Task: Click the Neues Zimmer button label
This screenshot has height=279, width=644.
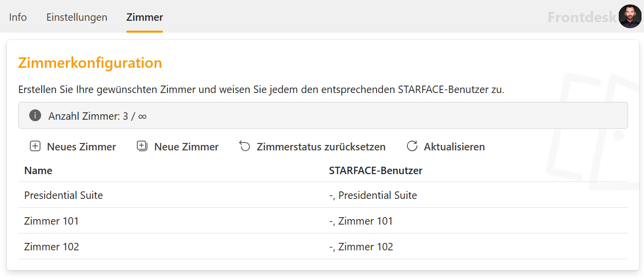Action: point(82,147)
